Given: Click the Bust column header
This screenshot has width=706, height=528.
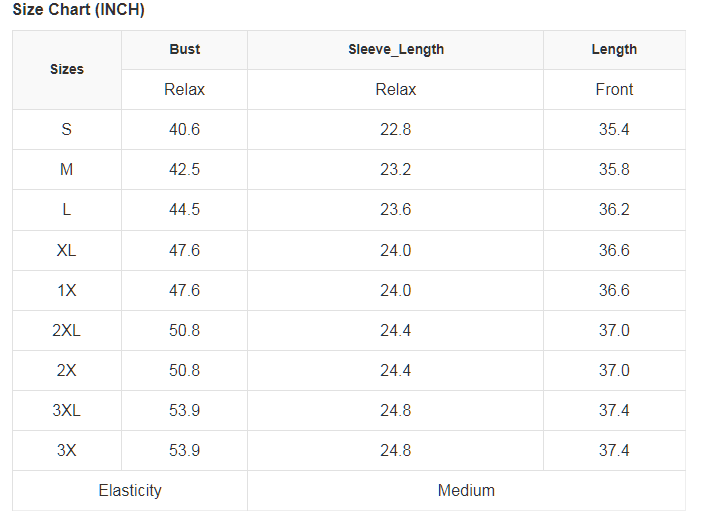Looking at the screenshot, I should point(184,49).
